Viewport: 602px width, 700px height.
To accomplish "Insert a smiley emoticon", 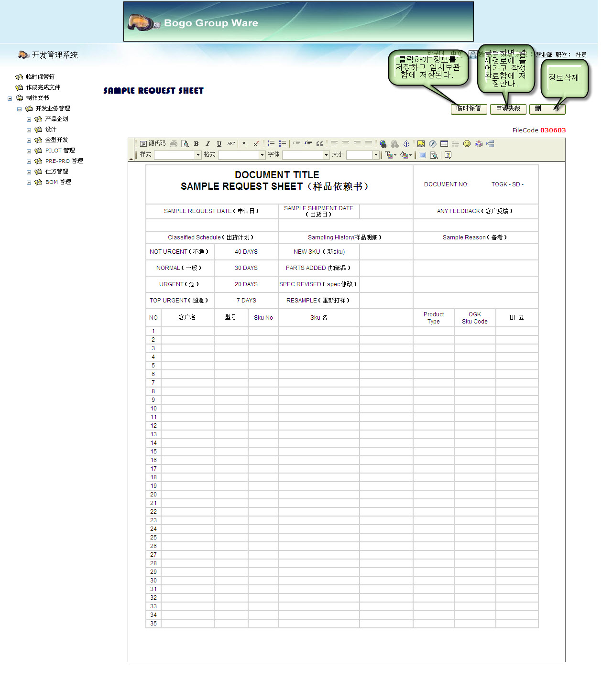I will click(x=467, y=144).
